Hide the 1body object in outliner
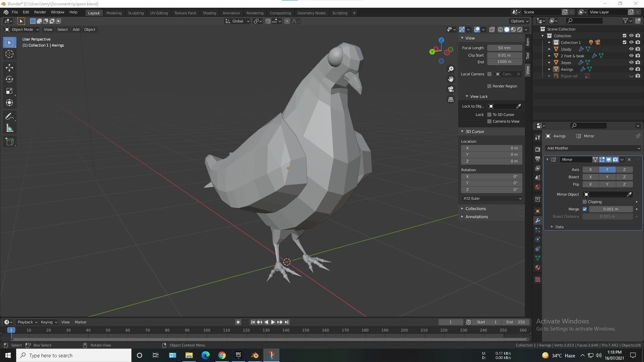This screenshot has width=644, height=362. pos(632,49)
